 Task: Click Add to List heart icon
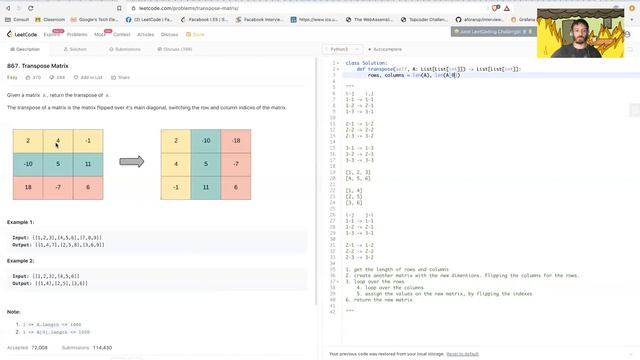pos(76,77)
